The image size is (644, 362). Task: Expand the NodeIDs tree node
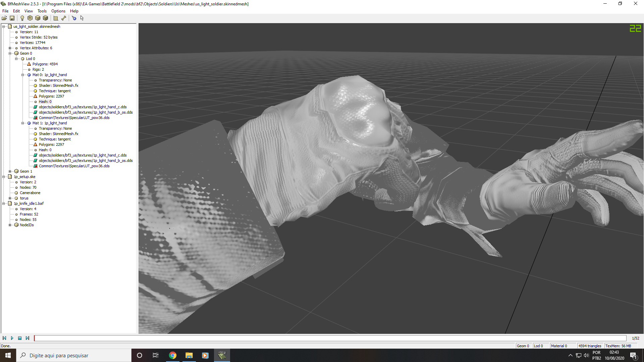click(x=10, y=225)
